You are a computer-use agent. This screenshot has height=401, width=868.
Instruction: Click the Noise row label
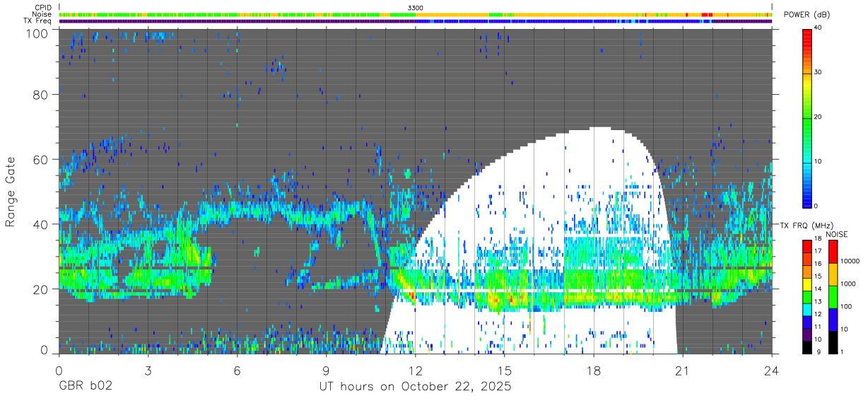pyautogui.click(x=41, y=14)
